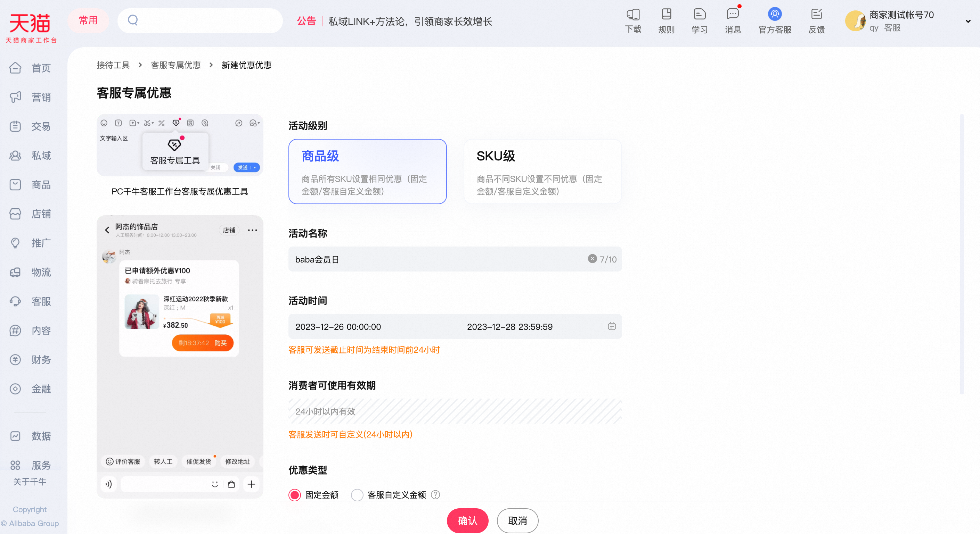Image resolution: width=980 pixels, height=534 pixels.
Task: Click the merchant account avatar
Action: 856,21
